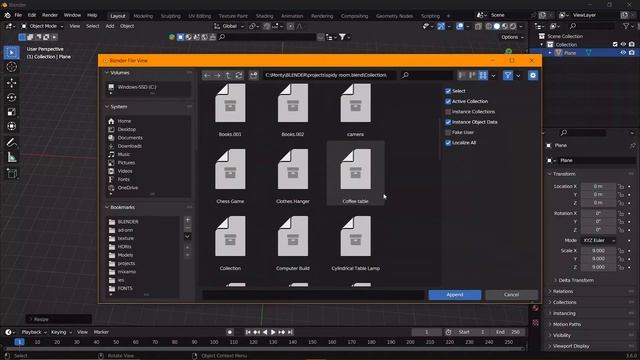Open Global transform orientation dropdown
Screen dimensions: 640x360
coord(229,26)
